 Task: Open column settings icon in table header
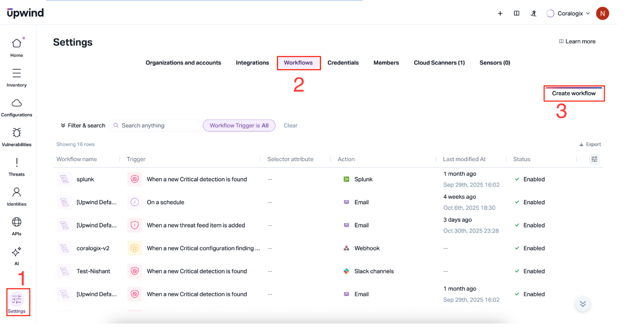point(594,159)
